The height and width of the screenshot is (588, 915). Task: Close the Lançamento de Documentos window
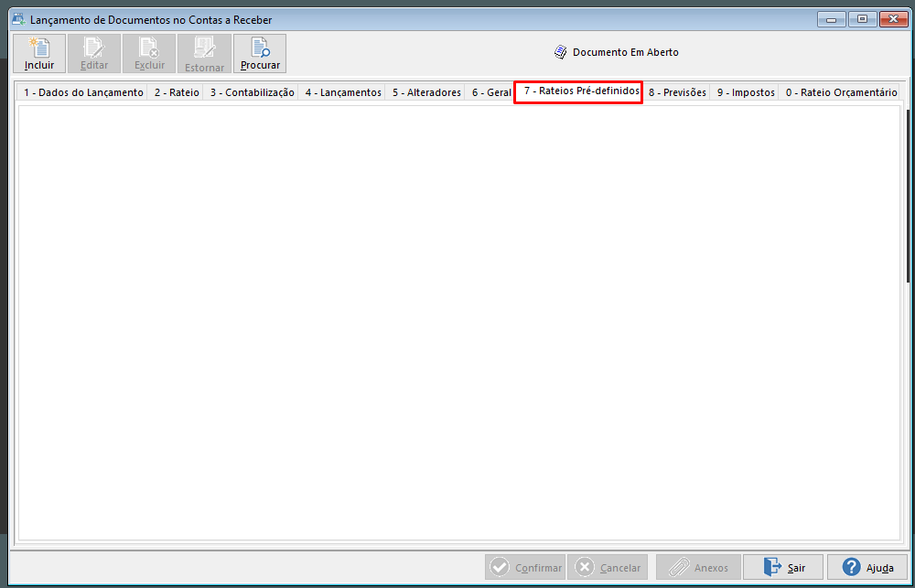893,20
